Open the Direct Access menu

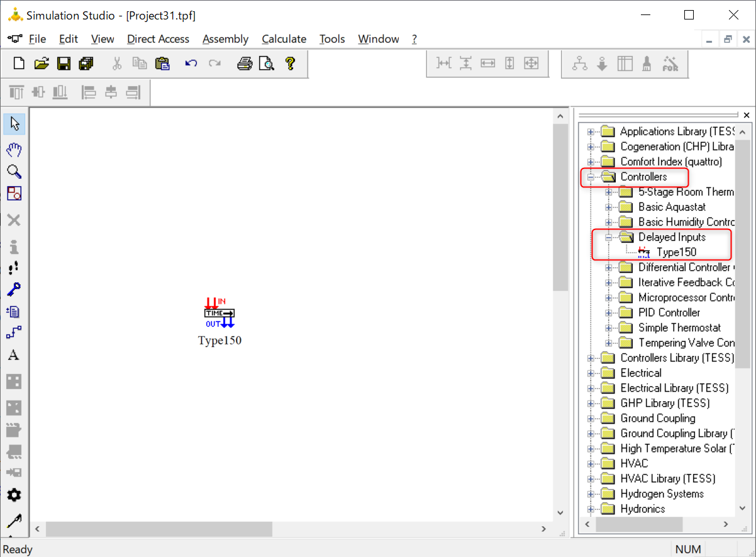158,39
